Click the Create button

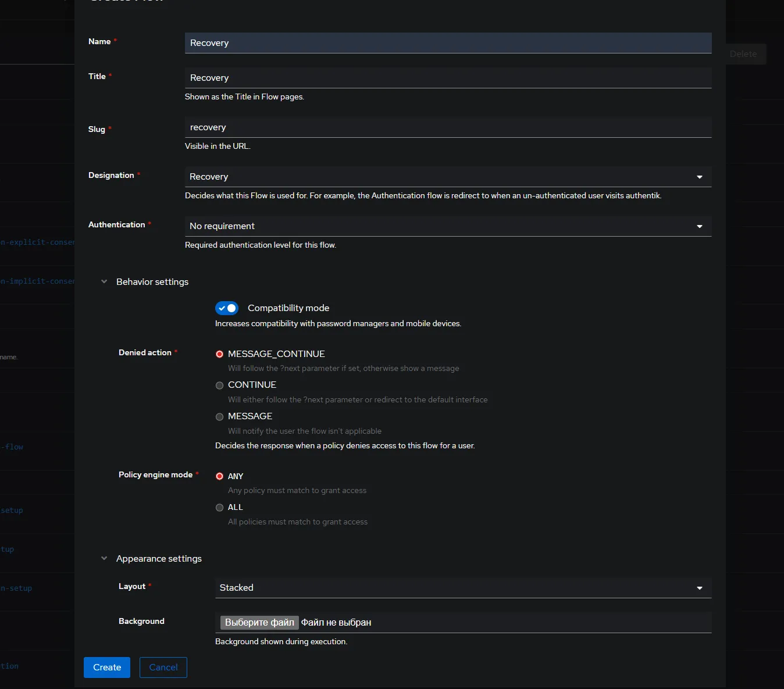(x=106, y=667)
